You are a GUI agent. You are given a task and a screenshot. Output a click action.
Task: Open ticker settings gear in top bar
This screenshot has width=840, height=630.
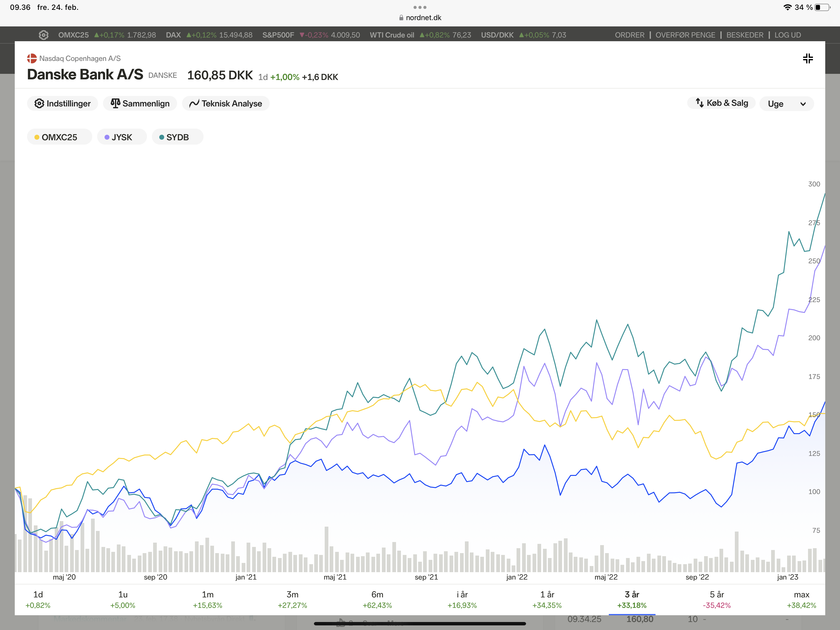tap(44, 35)
